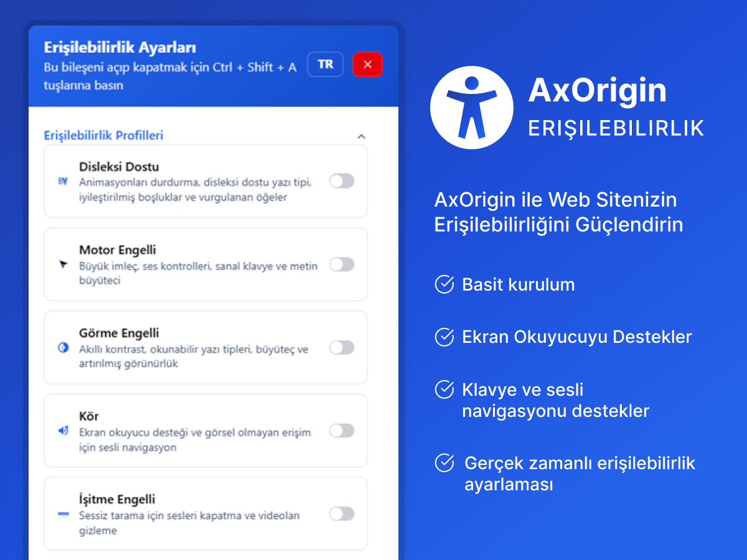Click the checkmark beside Gerçek zamanlı erişilebilirlik
747x560 pixels.
click(444, 463)
